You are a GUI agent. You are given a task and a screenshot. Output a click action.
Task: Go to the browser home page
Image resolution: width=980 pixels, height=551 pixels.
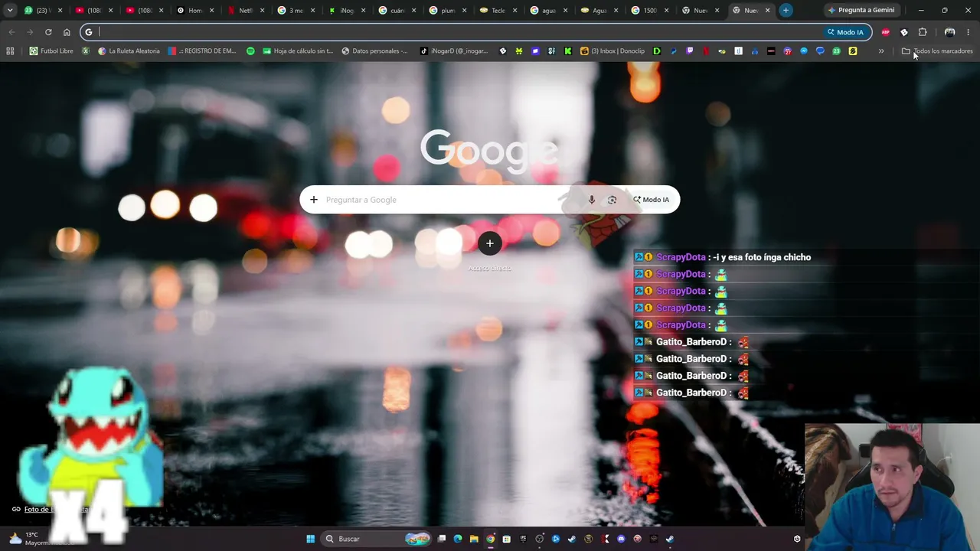coord(67,32)
